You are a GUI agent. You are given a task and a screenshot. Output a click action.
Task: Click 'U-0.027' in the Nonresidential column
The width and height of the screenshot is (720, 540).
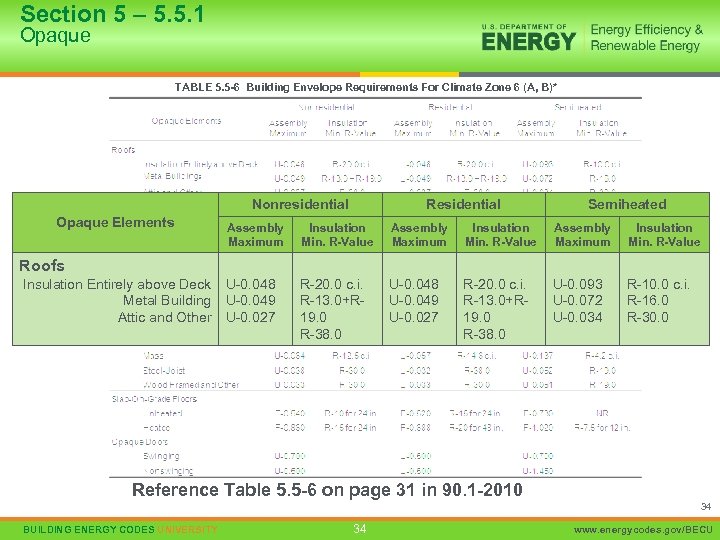pyautogui.click(x=251, y=317)
